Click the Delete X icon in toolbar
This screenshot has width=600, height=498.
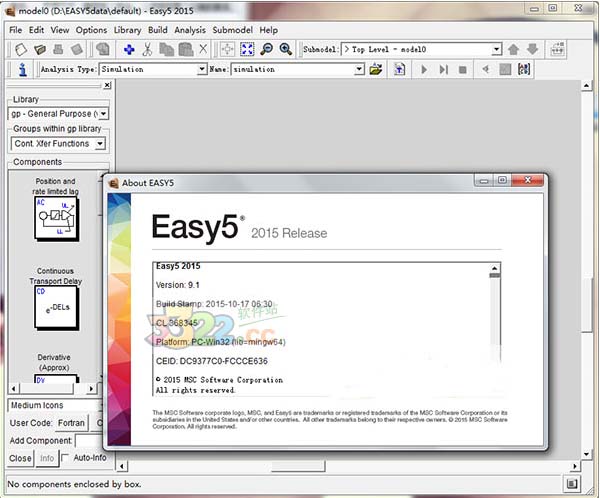[203, 49]
